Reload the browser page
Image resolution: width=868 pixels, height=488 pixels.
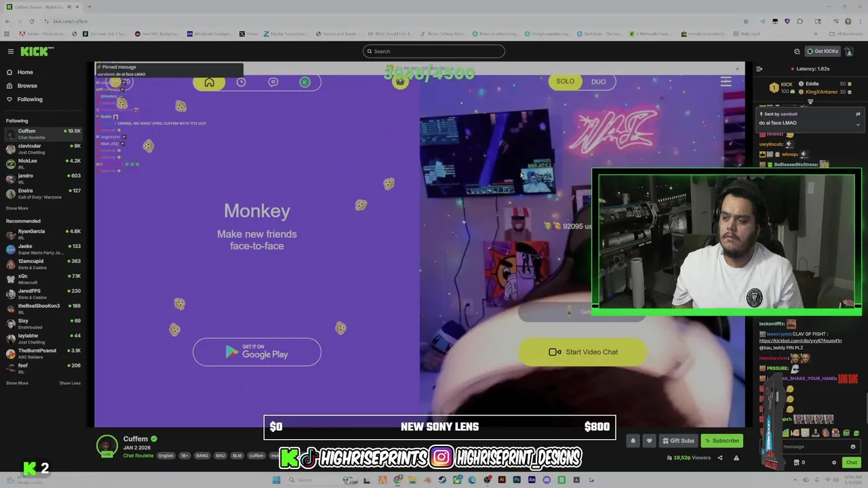31,21
